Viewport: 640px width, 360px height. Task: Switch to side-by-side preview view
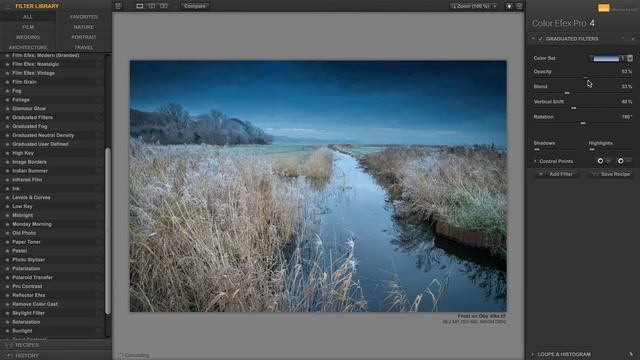pos(164,6)
